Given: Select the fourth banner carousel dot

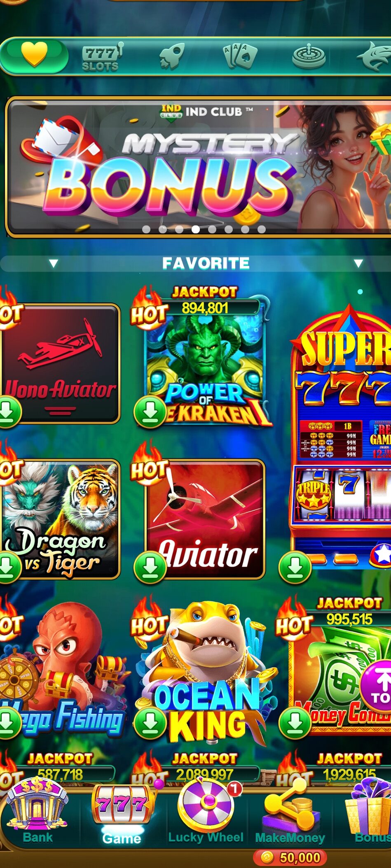Looking at the screenshot, I should pos(196,230).
